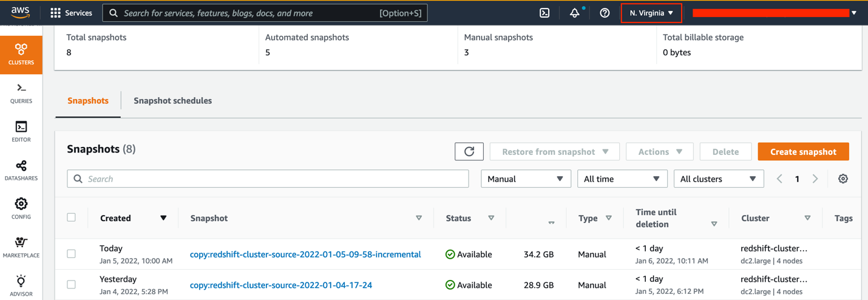Focus the snapshots Search field
868x300 pixels.
[268, 179]
